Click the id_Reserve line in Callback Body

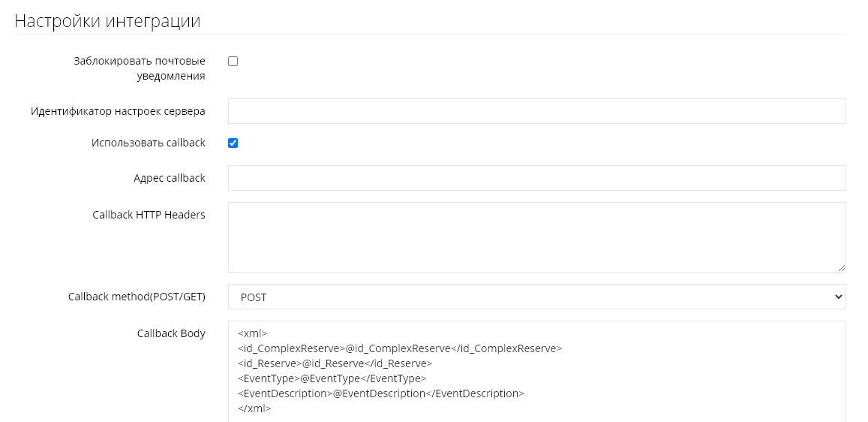tap(334, 363)
